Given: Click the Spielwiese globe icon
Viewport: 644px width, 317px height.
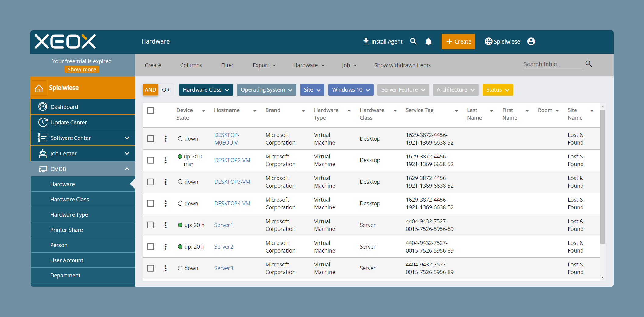Looking at the screenshot, I should [488, 41].
